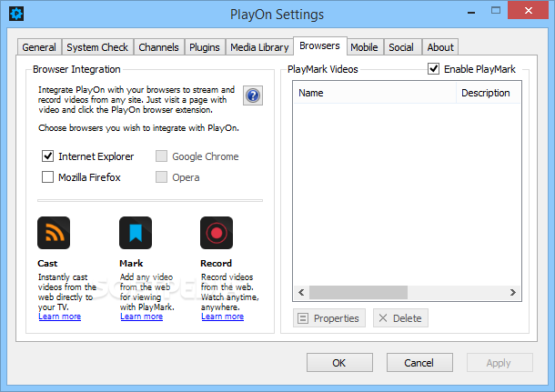
Task: Switch to the General tab
Action: [x=39, y=47]
